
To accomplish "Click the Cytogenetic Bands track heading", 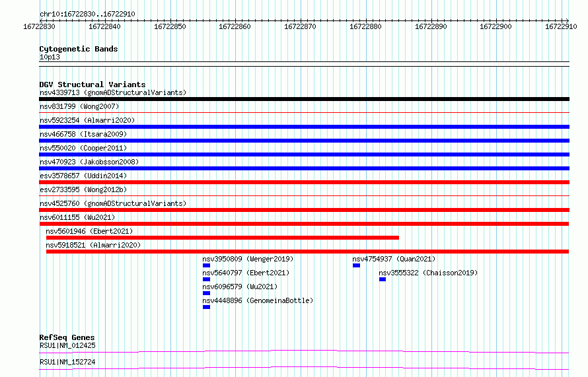I will click(79, 49).
